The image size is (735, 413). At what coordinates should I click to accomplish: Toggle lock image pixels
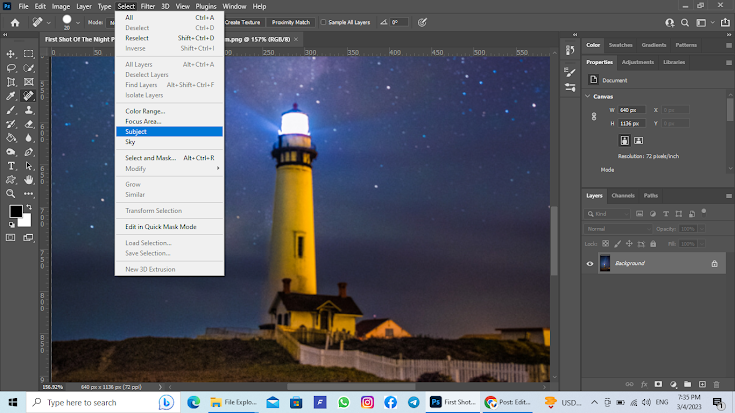pyautogui.click(x=617, y=244)
